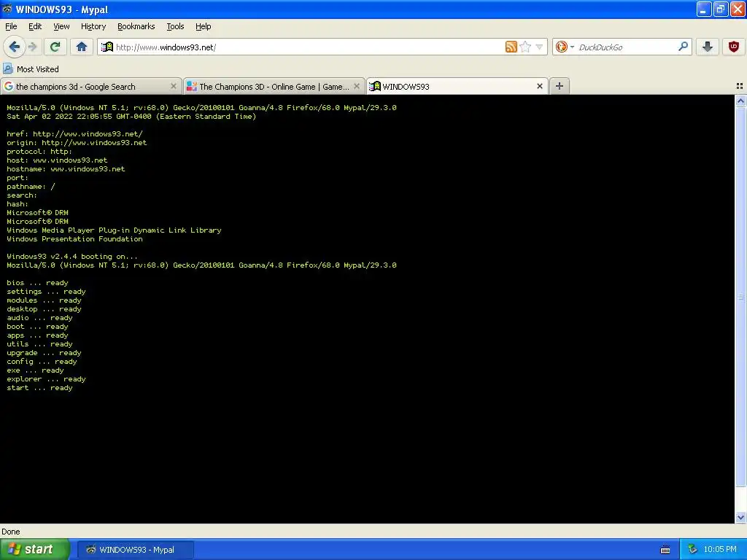Click the 'Sat Apr 02 2022' timestamp line
Image resolution: width=747 pixels, height=560 pixels.
click(x=131, y=116)
